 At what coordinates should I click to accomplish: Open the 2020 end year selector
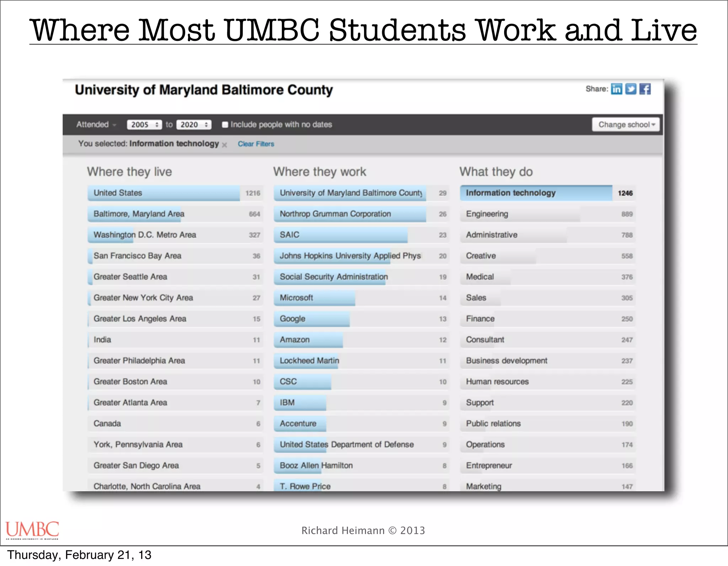click(x=194, y=124)
